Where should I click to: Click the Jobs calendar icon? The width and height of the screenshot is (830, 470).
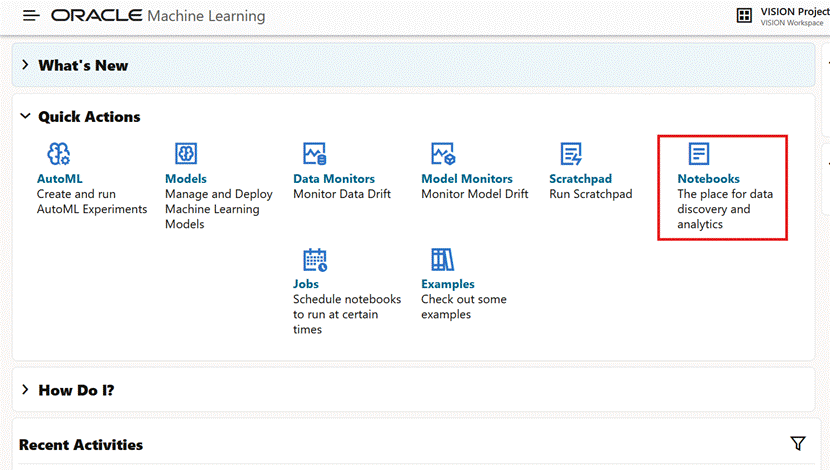coord(315,260)
